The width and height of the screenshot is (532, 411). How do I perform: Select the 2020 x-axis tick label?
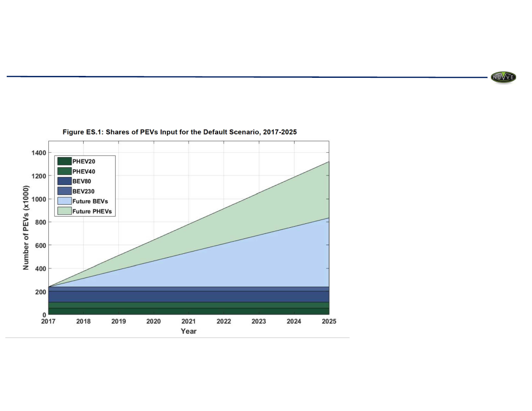(x=153, y=321)
